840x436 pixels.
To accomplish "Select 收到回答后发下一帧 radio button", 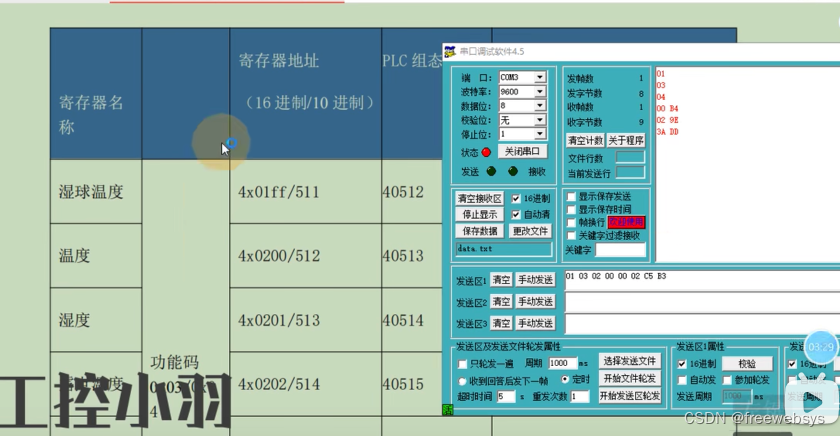I will (x=462, y=381).
